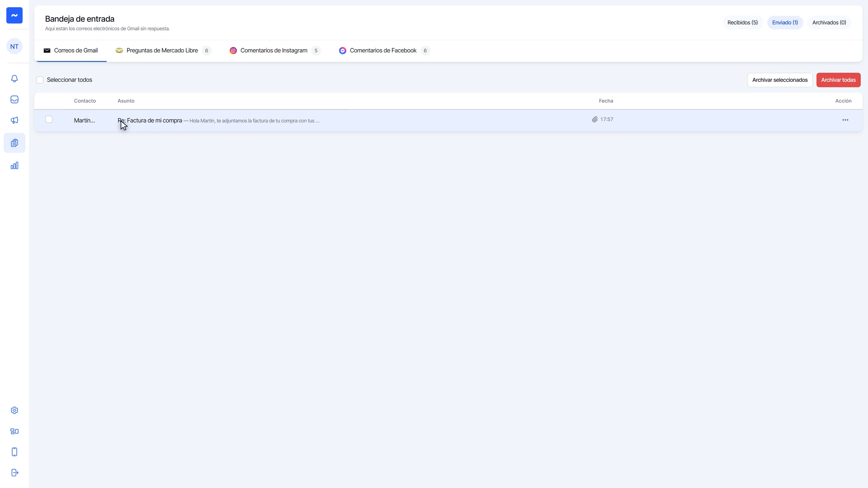Click the layout blocks sidebar icon
This screenshot has height=488, width=868.
pyautogui.click(x=14, y=431)
